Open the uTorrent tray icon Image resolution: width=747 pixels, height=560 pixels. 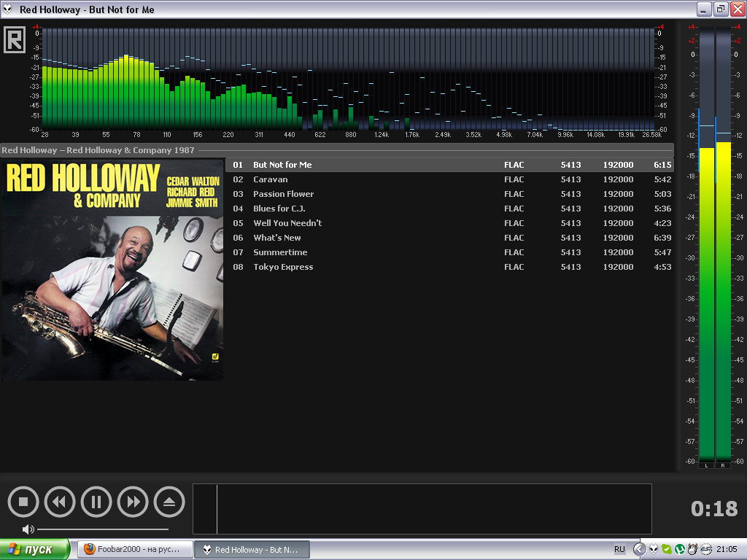(x=680, y=550)
